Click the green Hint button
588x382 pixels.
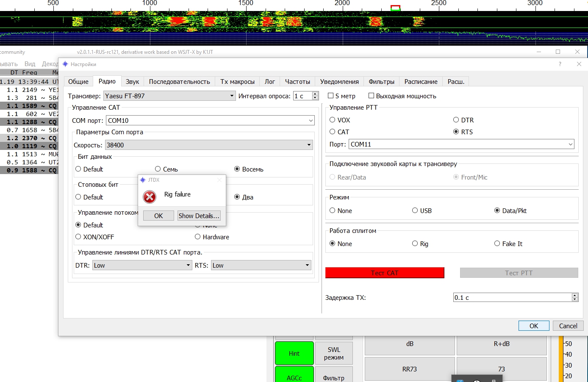click(294, 353)
